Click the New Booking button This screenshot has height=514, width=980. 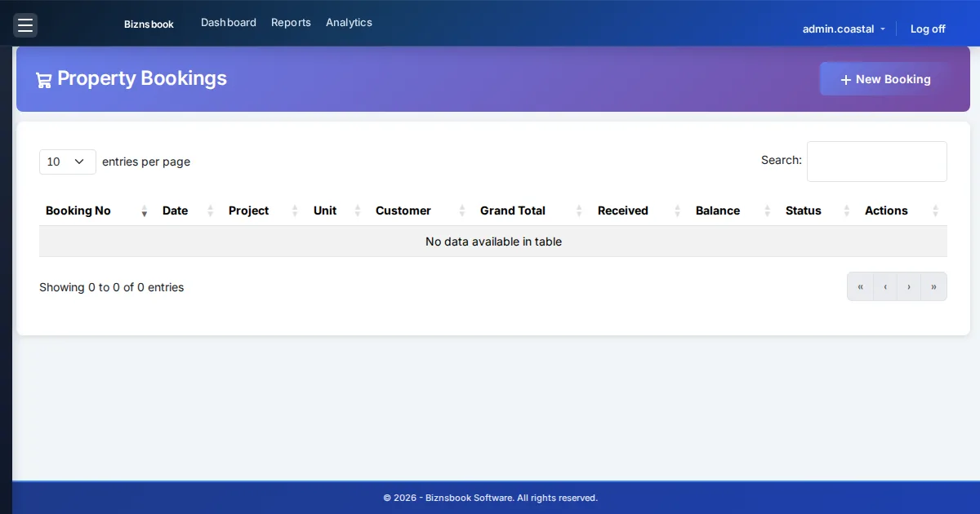885,79
